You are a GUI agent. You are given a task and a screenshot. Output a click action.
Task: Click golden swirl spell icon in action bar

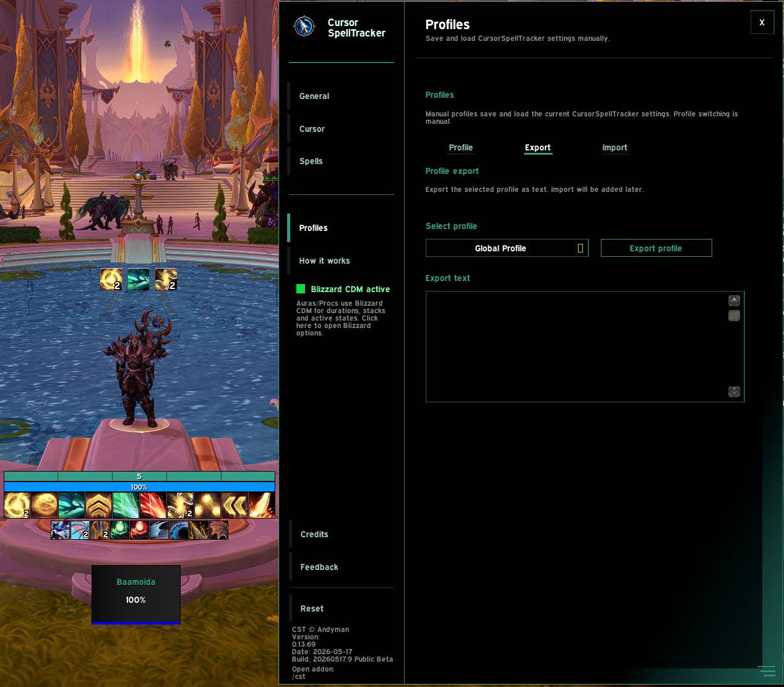point(17,505)
